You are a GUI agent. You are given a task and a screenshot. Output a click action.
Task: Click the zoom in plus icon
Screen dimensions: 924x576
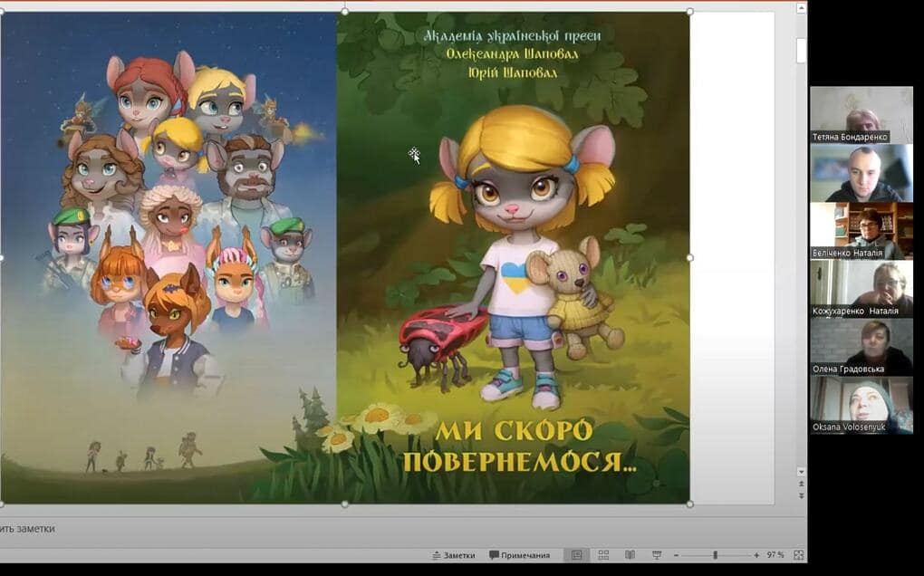756,555
